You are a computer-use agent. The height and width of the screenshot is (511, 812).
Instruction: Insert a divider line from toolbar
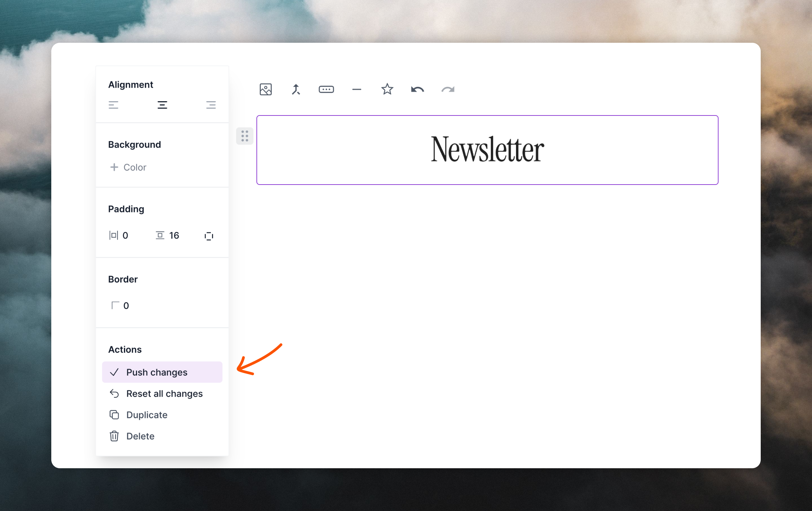tap(357, 89)
